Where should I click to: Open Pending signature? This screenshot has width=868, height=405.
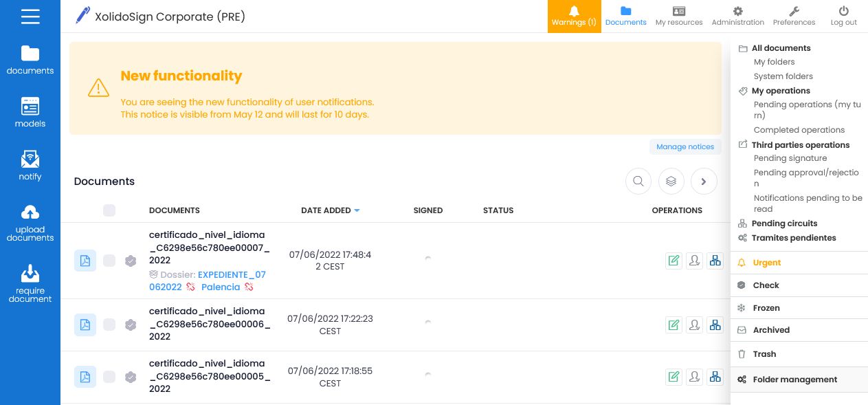point(790,158)
